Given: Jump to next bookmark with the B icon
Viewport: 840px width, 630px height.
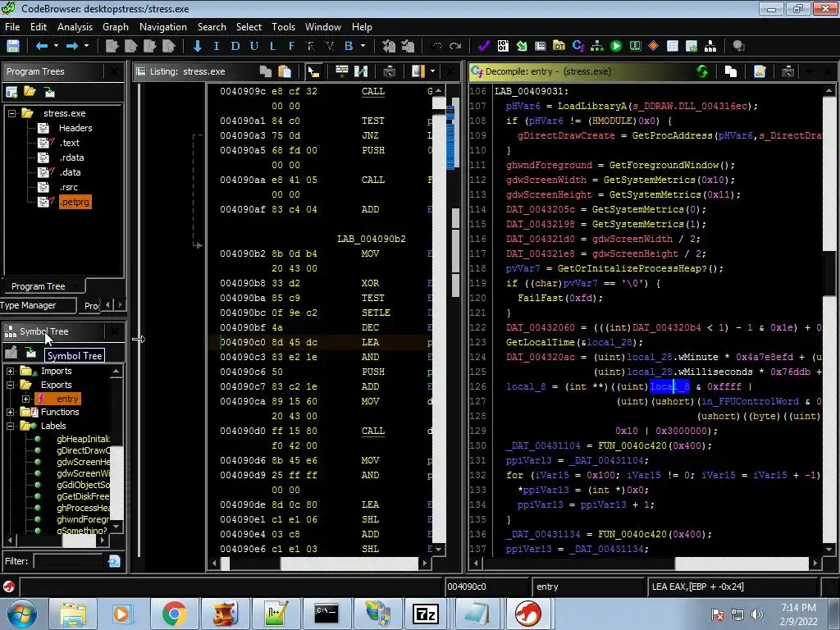Looking at the screenshot, I should [x=349, y=46].
